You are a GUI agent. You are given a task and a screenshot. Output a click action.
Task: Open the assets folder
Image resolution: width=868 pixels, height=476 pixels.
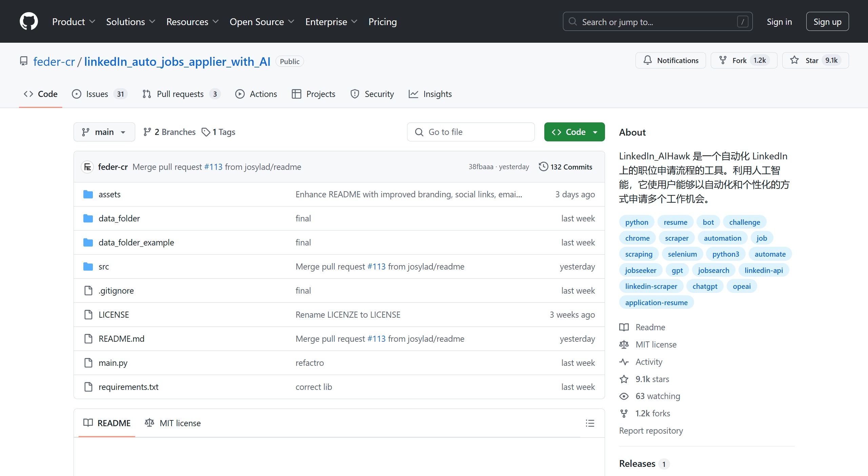(109, 194)
